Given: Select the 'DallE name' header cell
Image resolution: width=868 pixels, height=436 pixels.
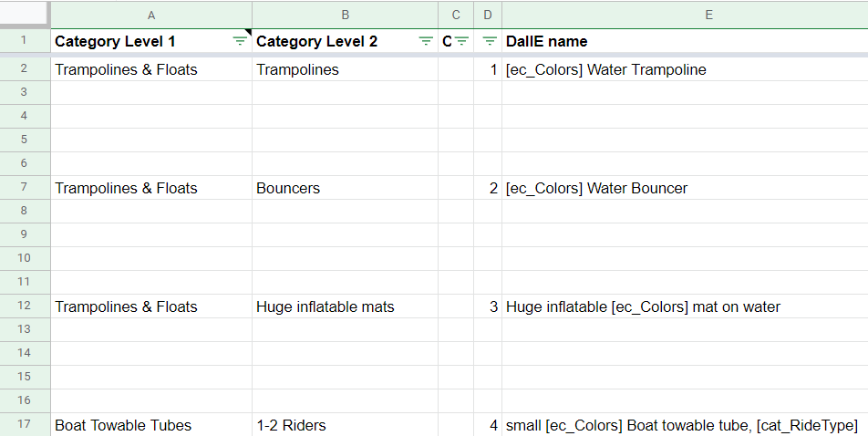Looking at the screenshot, I should [685, 41].
